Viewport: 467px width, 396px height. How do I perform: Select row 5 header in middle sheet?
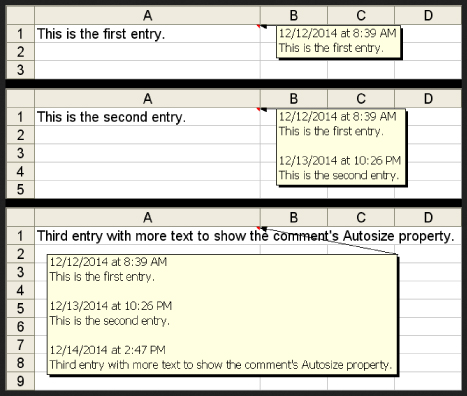20,189
